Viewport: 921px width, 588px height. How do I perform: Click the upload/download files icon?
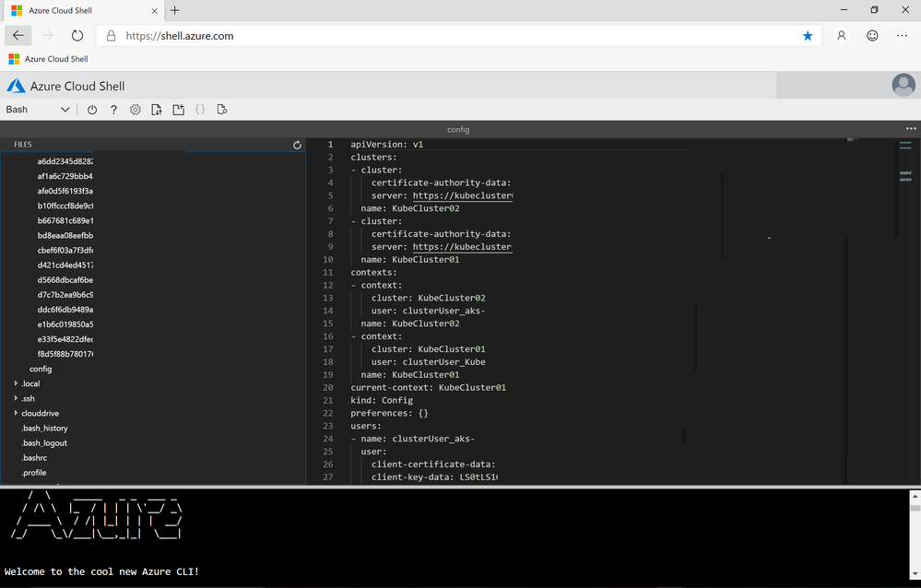pos(156,110)
